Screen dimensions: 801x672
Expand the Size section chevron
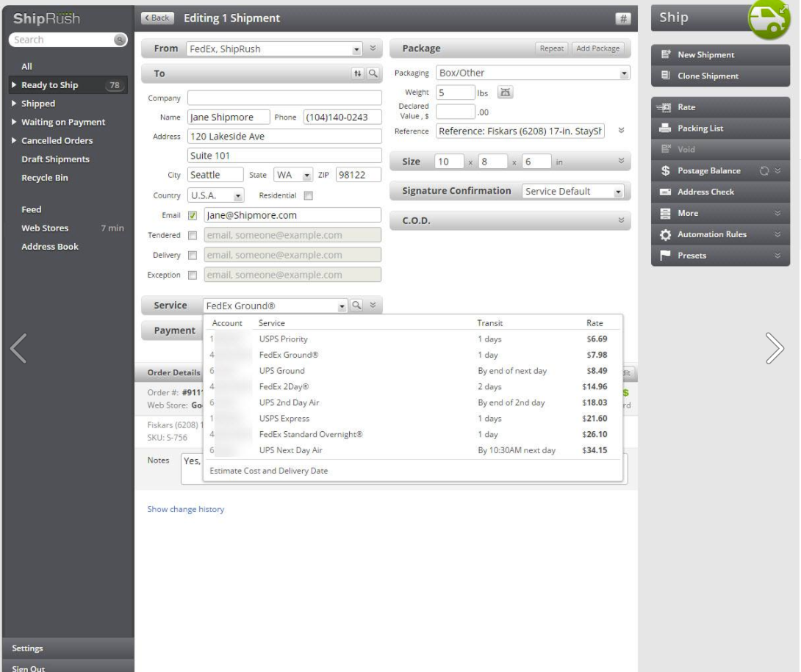coord(621,162)
